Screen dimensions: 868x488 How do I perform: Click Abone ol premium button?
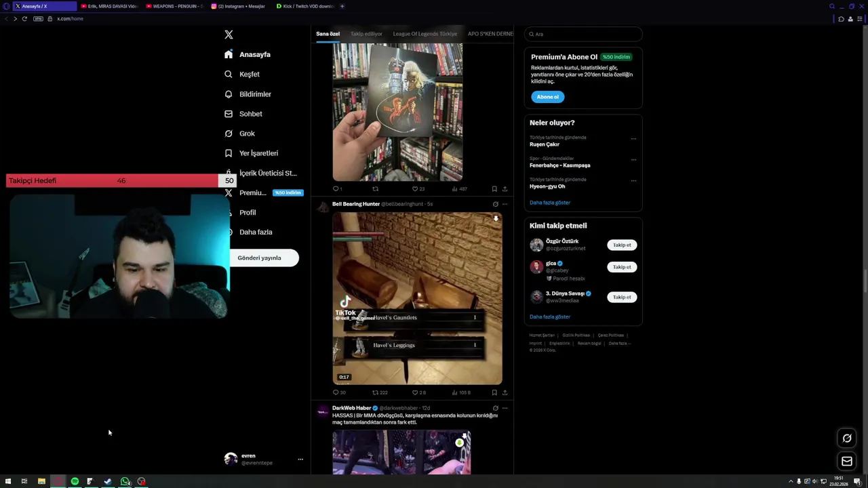pyautogui.click(x=547, y=97)
